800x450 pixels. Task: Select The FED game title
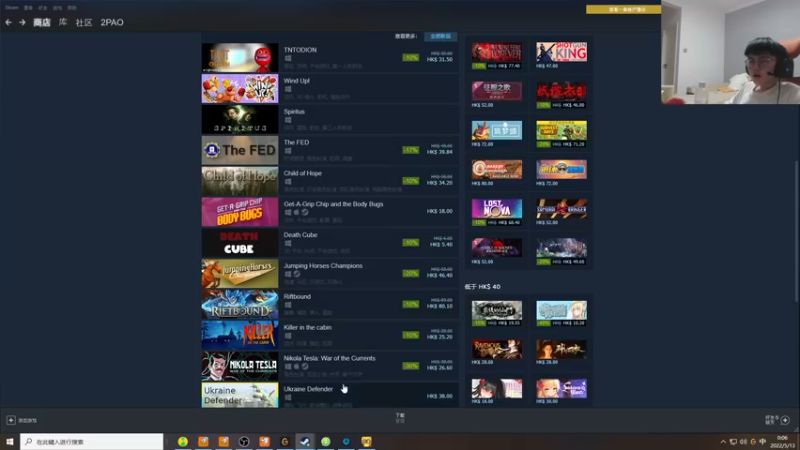click(296, 142)
